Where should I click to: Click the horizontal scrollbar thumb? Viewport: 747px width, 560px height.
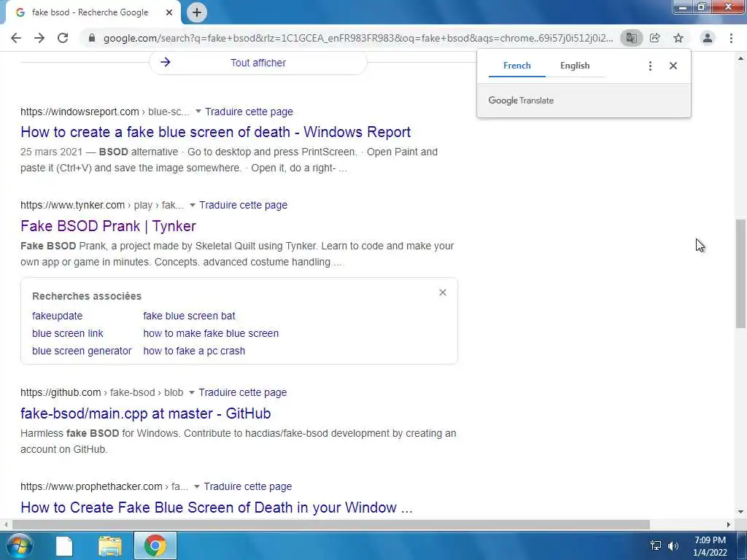330,525
